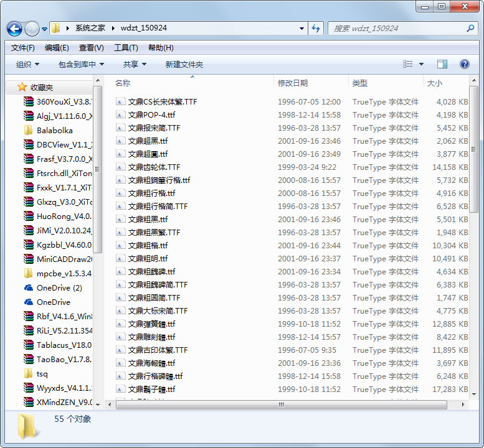
Task: Select 360YouXi_V3.8 archive in sidebar
Action: point(58,102)
